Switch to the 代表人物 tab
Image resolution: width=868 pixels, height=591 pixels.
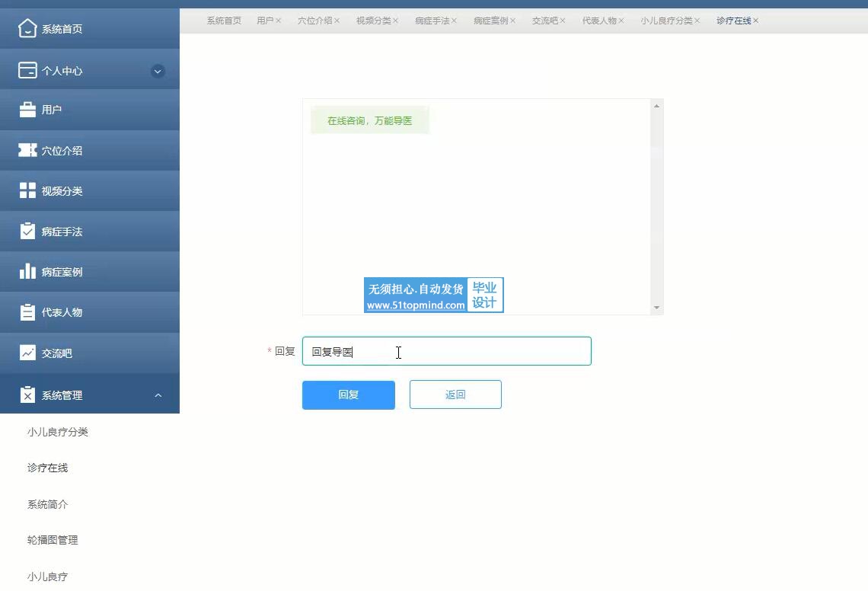click(599, 21)
